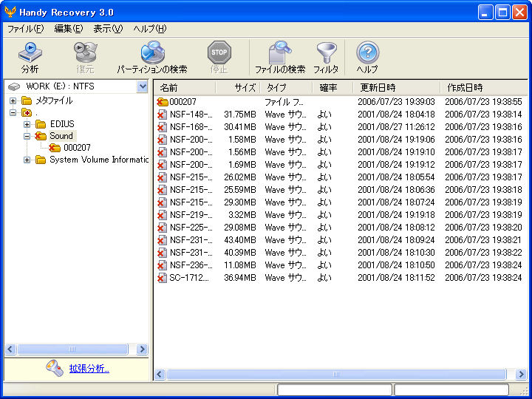The height and width of the screenshot is (399, 532).
Task: Click the Handy Recovery app icon in title bar
Action: coord(10,12)
